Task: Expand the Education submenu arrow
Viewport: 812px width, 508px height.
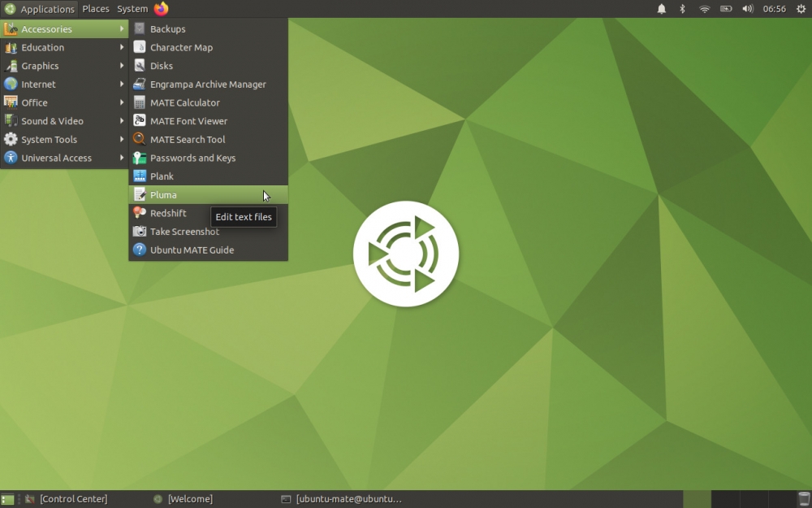Action: click(122, 47)
